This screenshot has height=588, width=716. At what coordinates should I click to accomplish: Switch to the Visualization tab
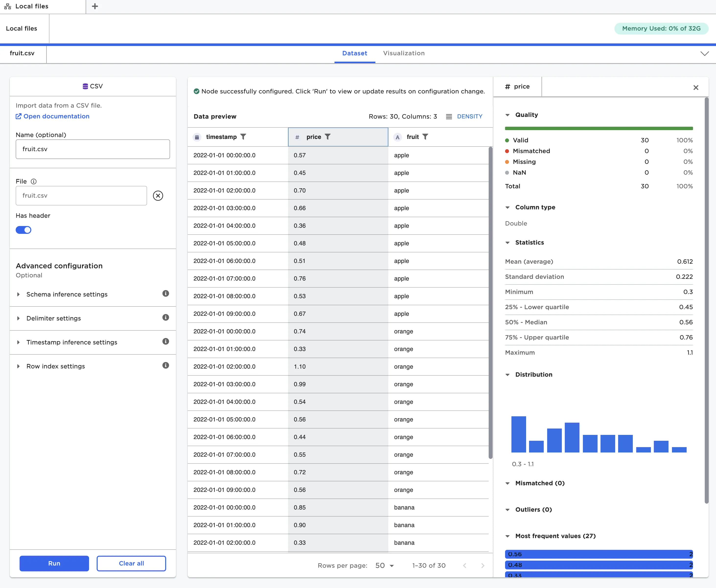point(404,53)
